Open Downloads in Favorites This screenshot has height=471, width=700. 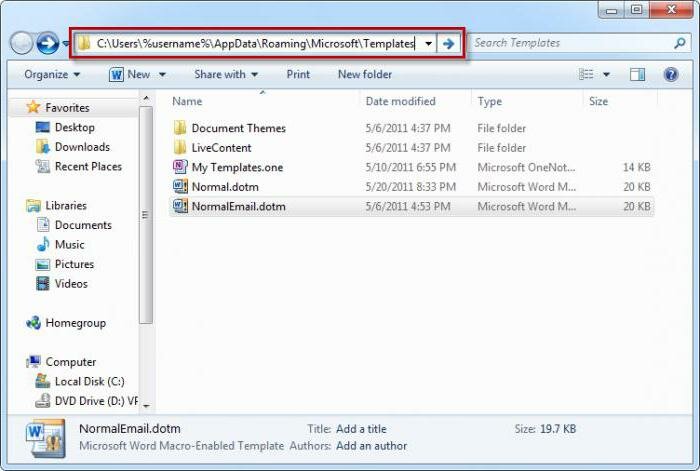coord(82,147)
